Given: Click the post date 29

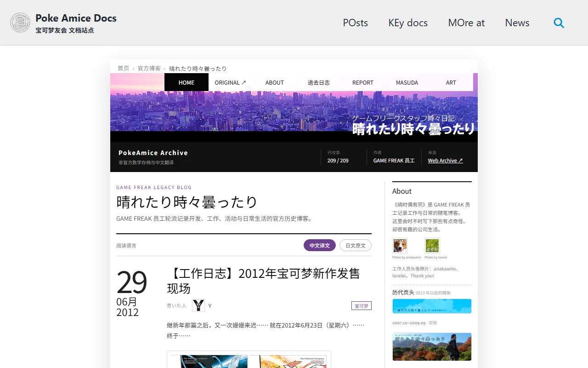Looking at the screenshot, I should coord(132,282).
